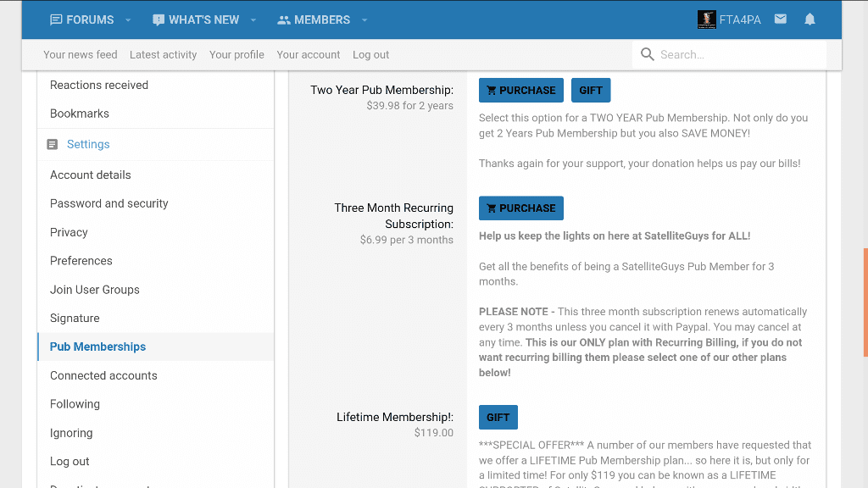Purchase the Two Year Pub Membership
The height and width of the screenshot is (488, 868).
521,91
